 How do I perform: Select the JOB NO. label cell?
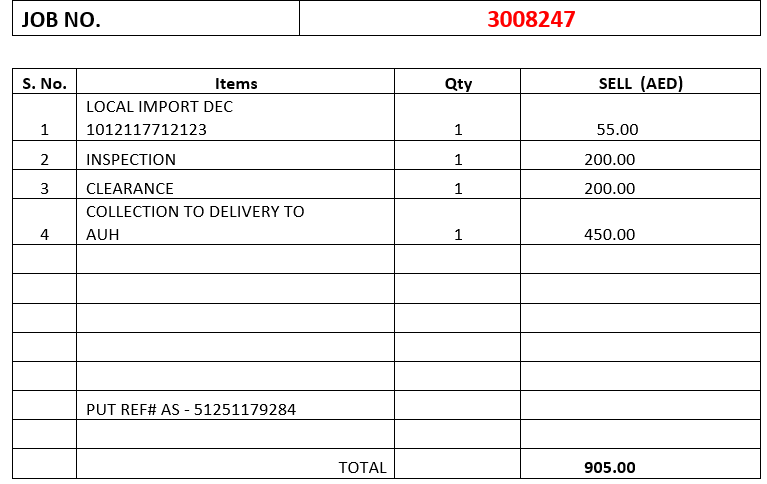[x=155, y=19]
